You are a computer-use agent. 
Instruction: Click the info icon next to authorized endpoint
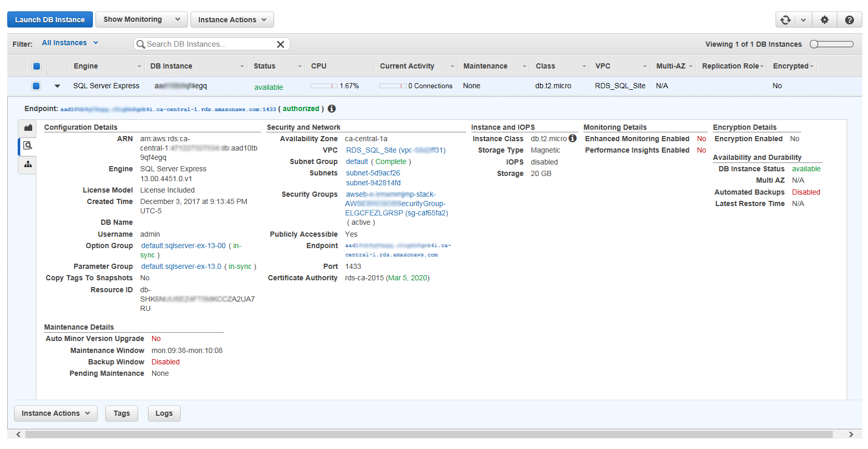[332, 108]
